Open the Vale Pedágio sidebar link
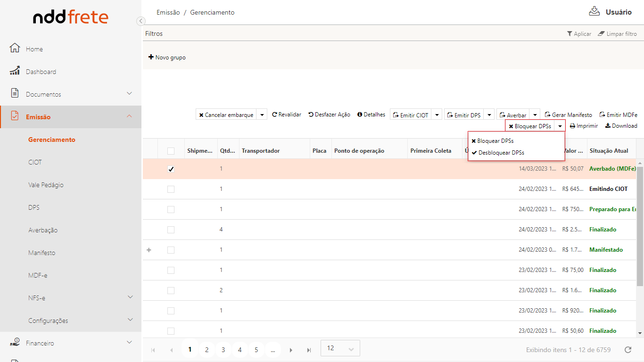644x362 pixels. [x=46, y=185]
